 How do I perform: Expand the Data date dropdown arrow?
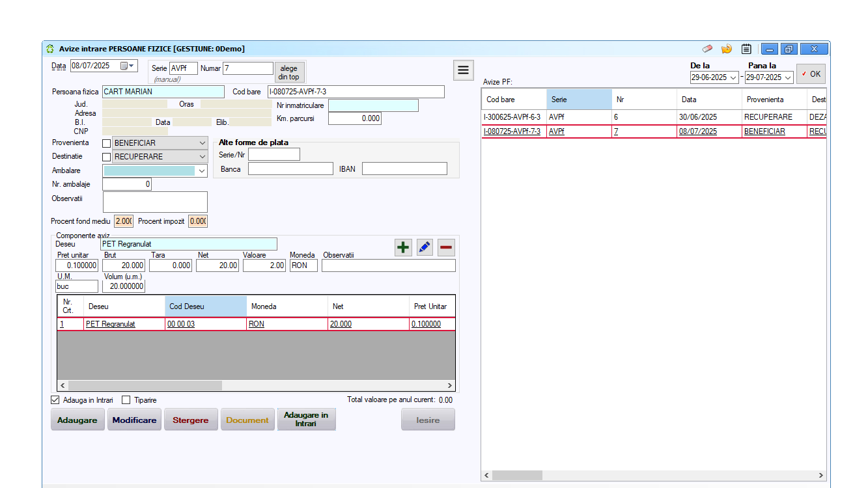tap(132, 66)
